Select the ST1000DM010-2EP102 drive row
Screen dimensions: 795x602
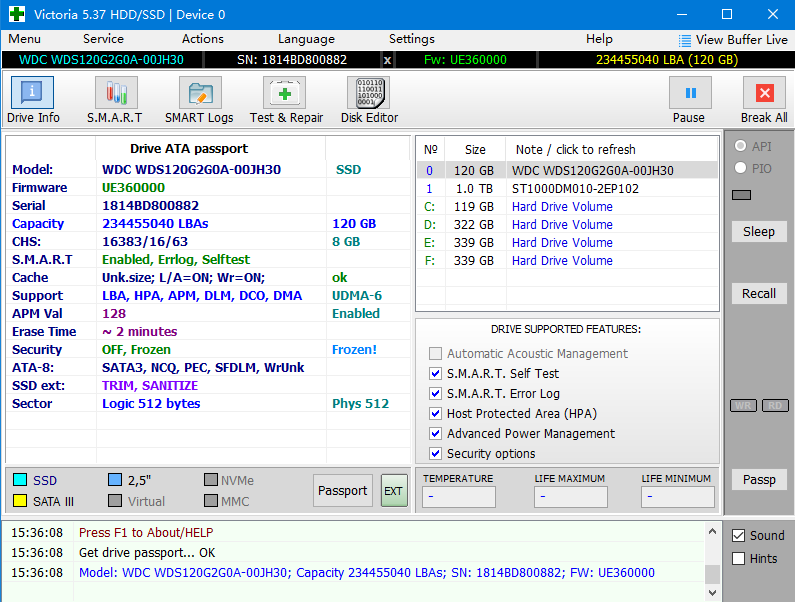coord(575,189)
